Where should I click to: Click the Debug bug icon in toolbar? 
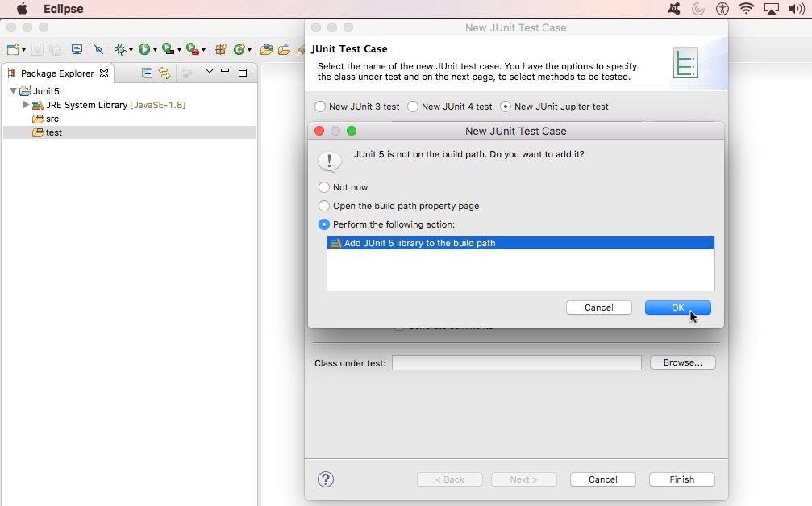(120, 49)
